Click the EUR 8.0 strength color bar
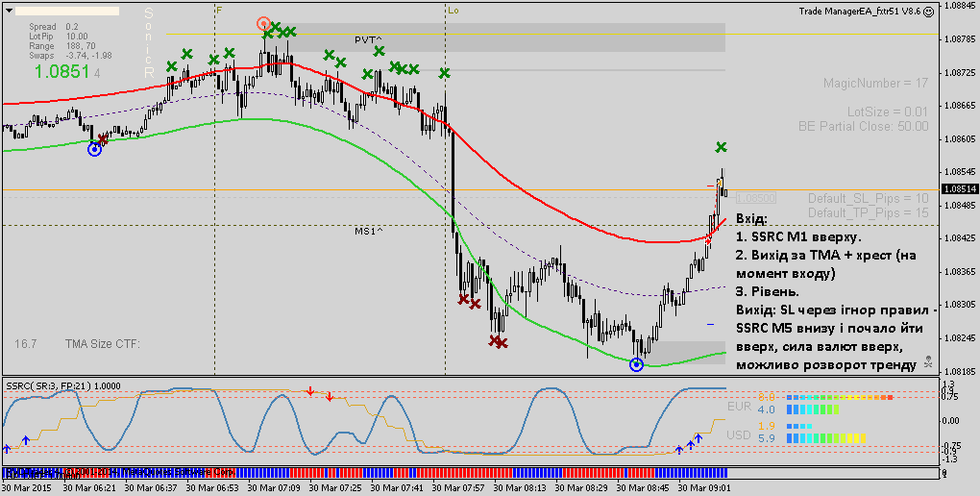The image size is (980, 496). coord(840,397)
